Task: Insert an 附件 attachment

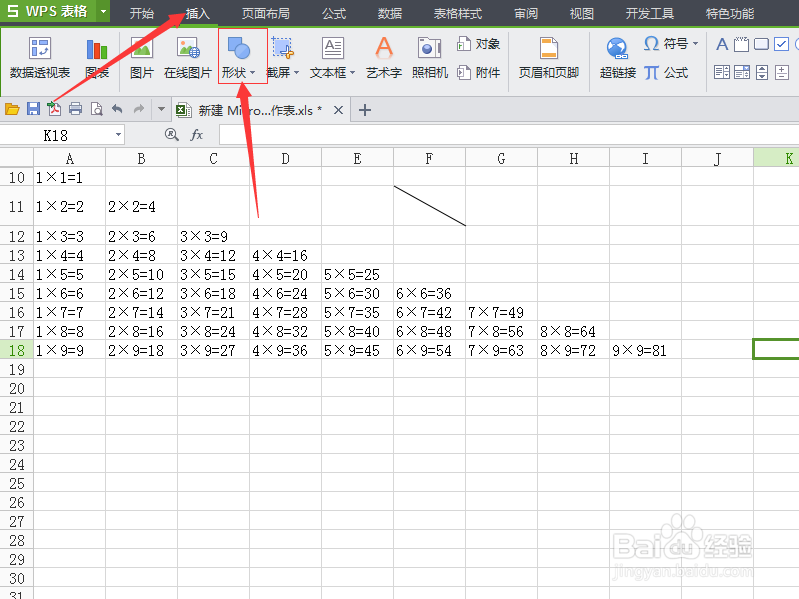Action: [x=478, y=73]
